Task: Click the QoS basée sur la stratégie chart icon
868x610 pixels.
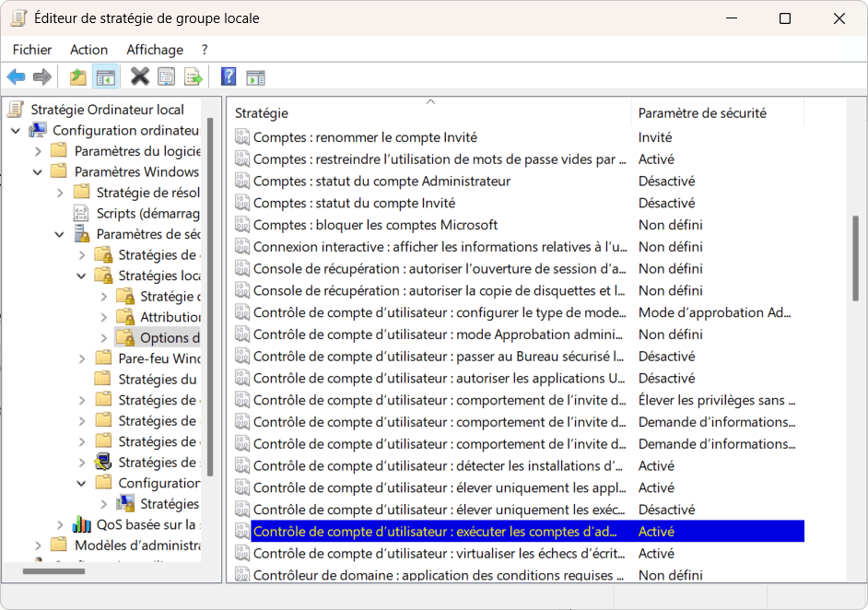Action: click(81, 523)
